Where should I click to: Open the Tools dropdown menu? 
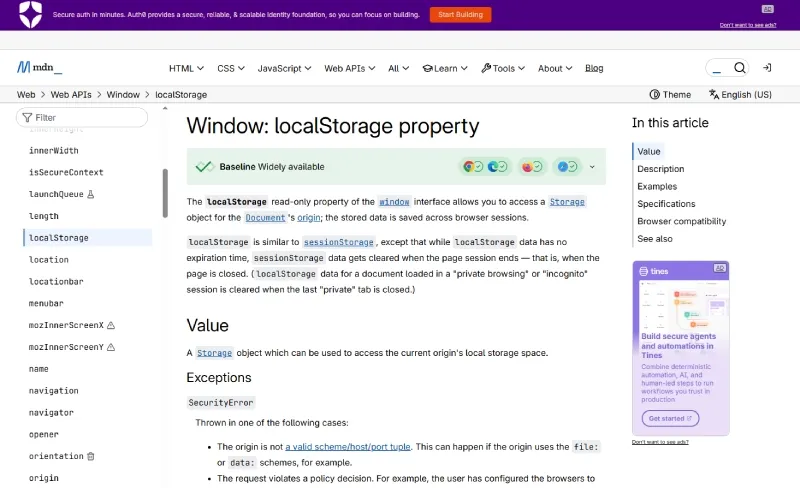click(503, 68)
